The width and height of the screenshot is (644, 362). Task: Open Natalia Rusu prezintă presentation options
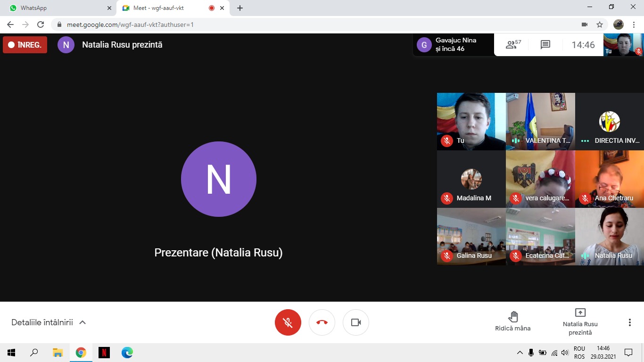click(580, 321)
